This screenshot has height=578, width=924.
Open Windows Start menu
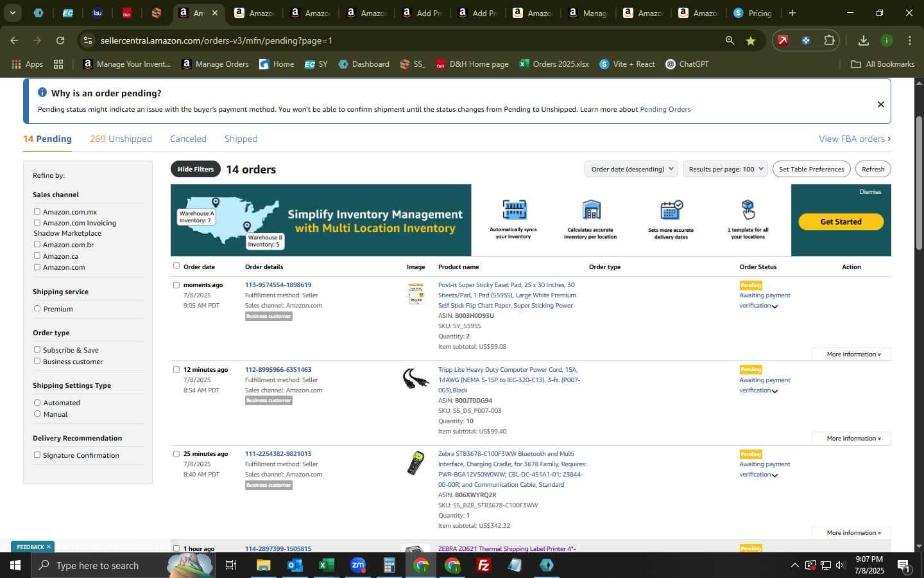(15, 565)
